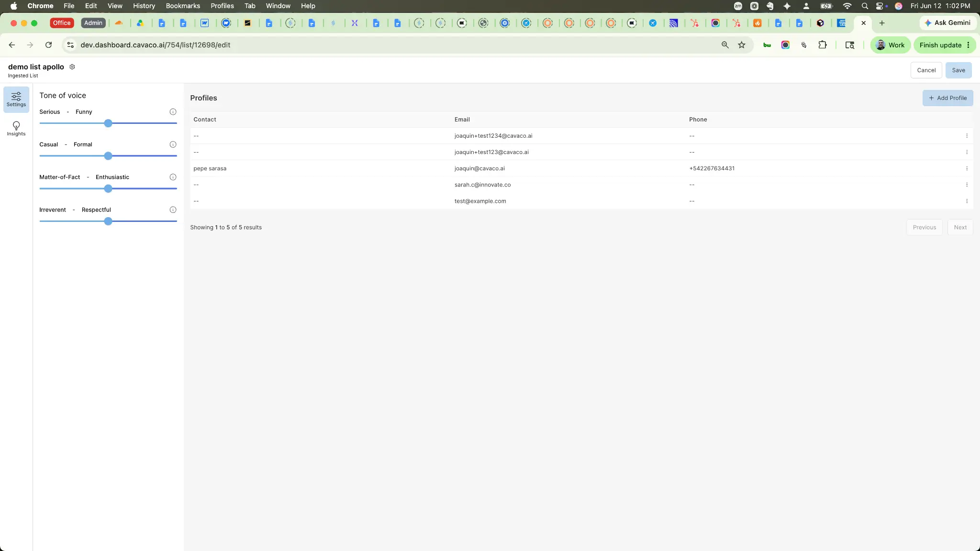Viewport: 980px width, 551px height.
Task: Click the sarah.c@innovate.co email cell
Action: 482,185
